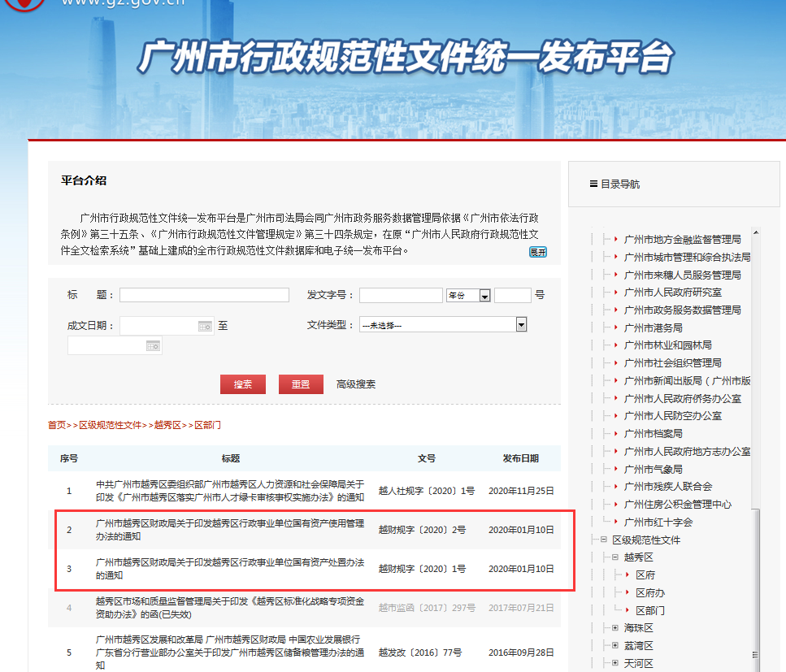Collapse the 区级规范性文件 tree node
The image size is (786, 672).
click(604, 540)
